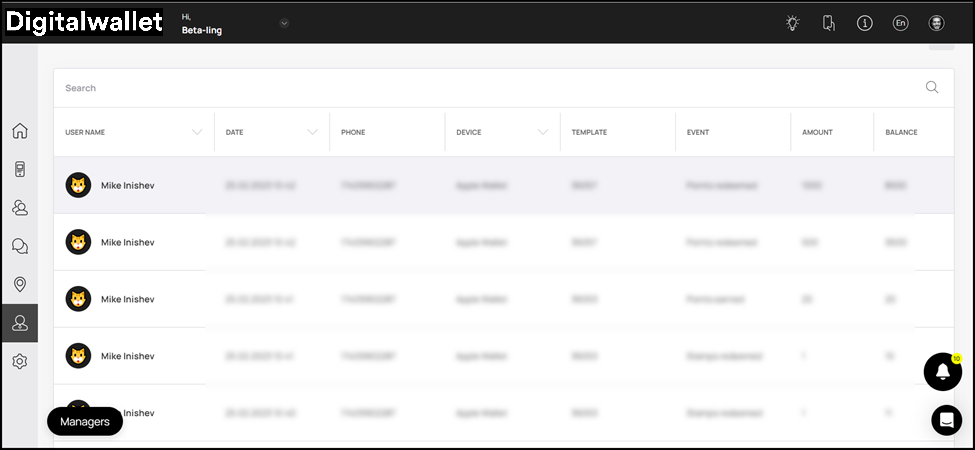Open the notification bell with badge
This screenshot has width=975, height=450.
(x=942, y=372)
